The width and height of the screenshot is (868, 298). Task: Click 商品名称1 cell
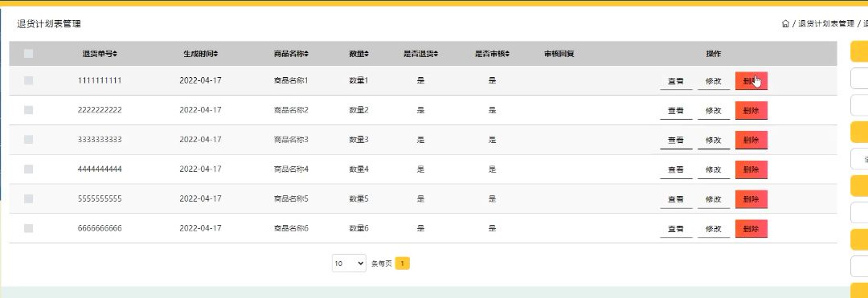click(x=291, y=80)
